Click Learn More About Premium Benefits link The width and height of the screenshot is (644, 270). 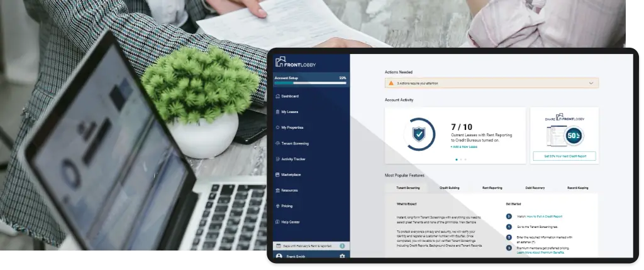pyautogui.click(x=540, y=252)
